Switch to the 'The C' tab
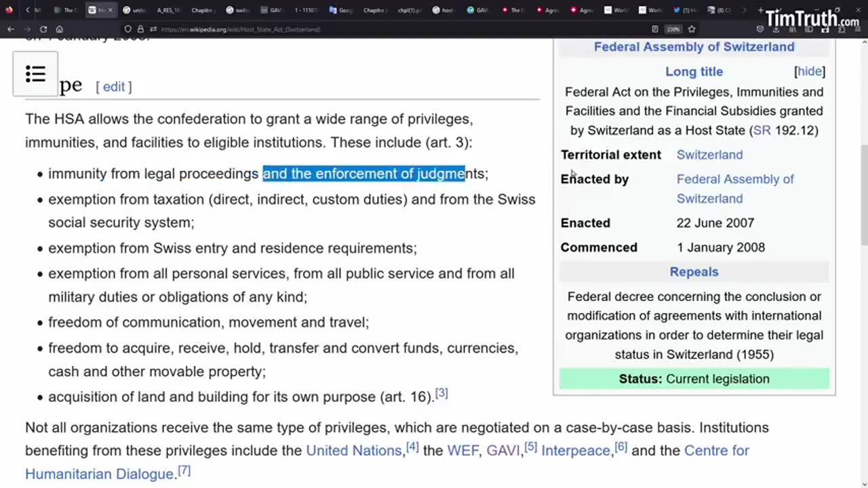The image size is (868, 488). pyautogui.click(x=66, y=10)
